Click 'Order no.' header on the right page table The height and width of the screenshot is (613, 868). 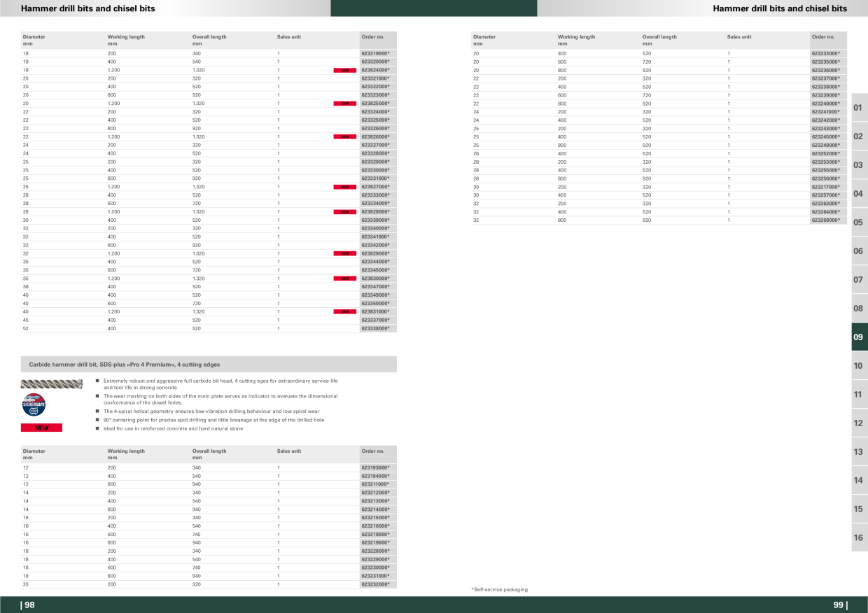823,37
